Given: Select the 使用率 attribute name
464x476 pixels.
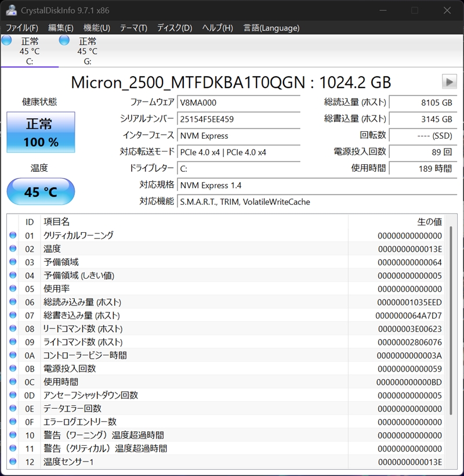Looking at the screenshot, I should point(56,289).
